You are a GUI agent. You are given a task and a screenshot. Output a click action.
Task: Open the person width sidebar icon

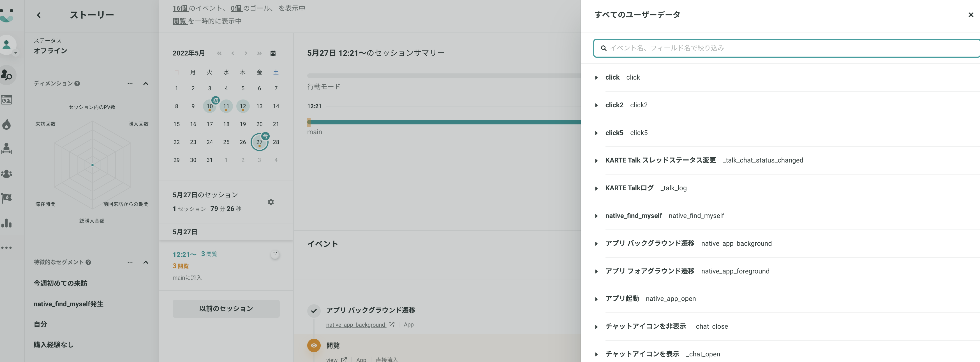pyautogui.click(x=6, y=149)
